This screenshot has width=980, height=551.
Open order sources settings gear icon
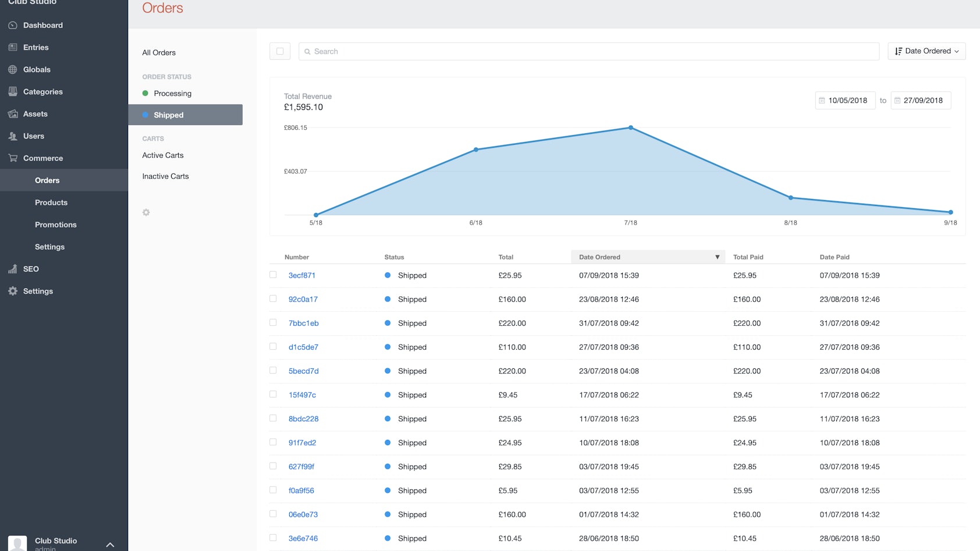(x=146, y=212)
